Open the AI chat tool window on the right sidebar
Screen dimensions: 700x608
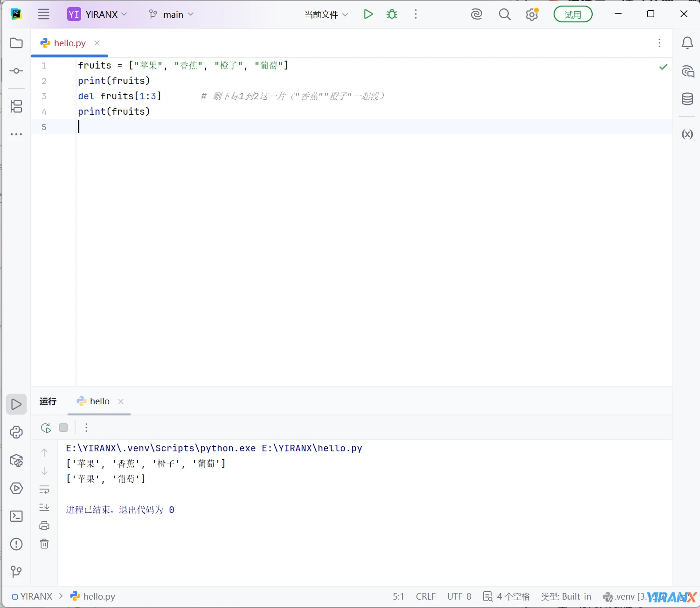[x=687, y=71]
